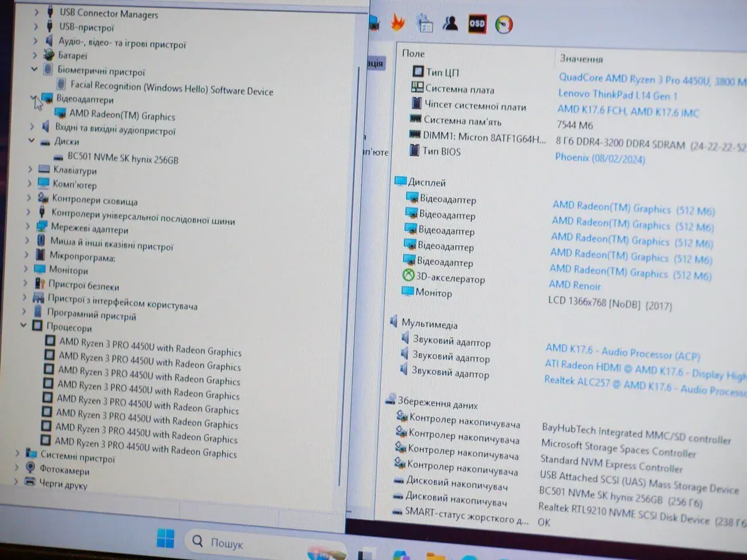This screenshot has width=747, height=560.
Task: Expand the Мережеві адаптери category
Action: tap(27, 226)
